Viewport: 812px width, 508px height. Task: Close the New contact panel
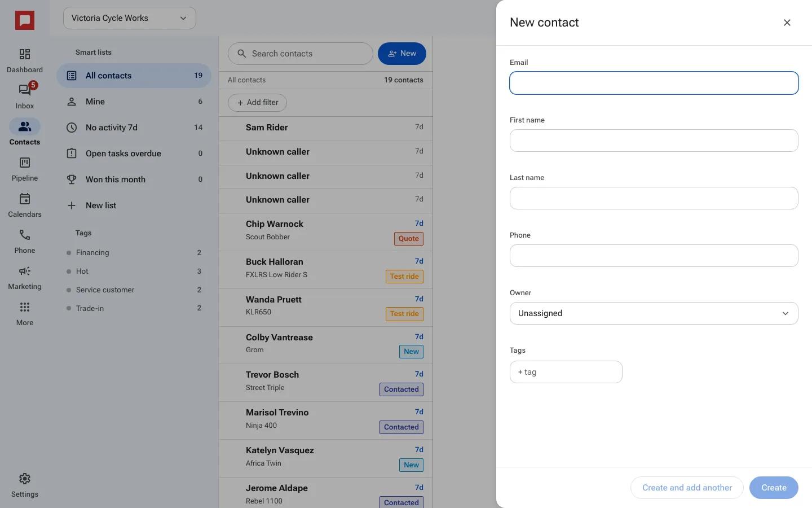click(x=787, y=23)
